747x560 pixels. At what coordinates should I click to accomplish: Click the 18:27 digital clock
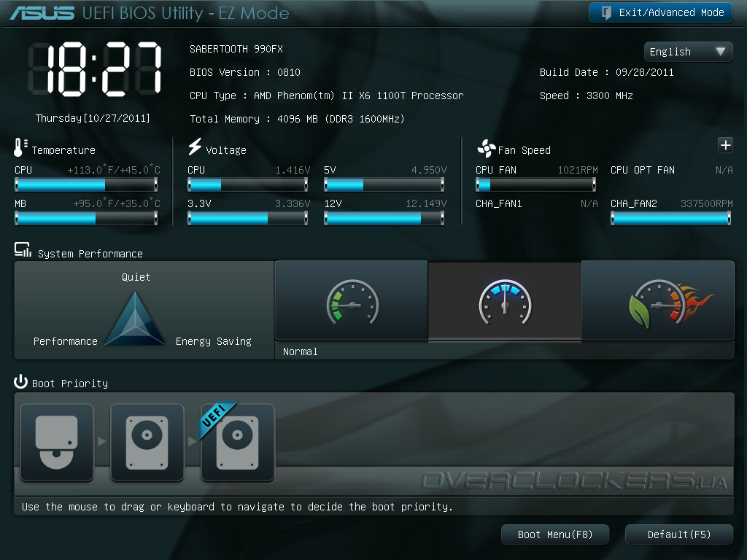point(95,69)
